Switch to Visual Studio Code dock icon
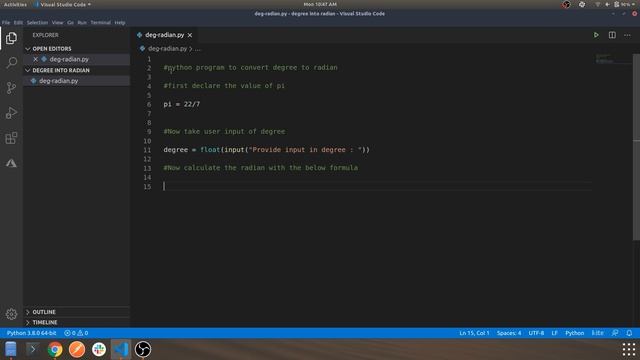 [x=121, y=349]
